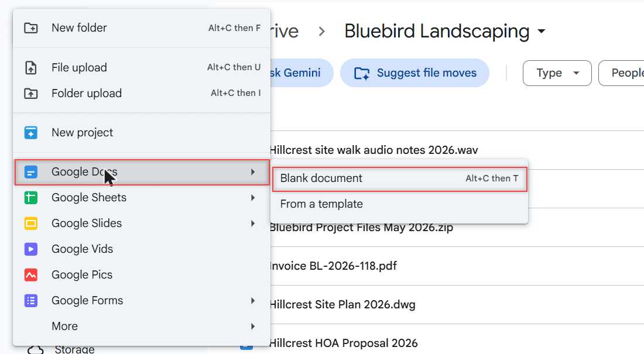Click the File upload icon
644x354 pixels.
click(31, 67)
